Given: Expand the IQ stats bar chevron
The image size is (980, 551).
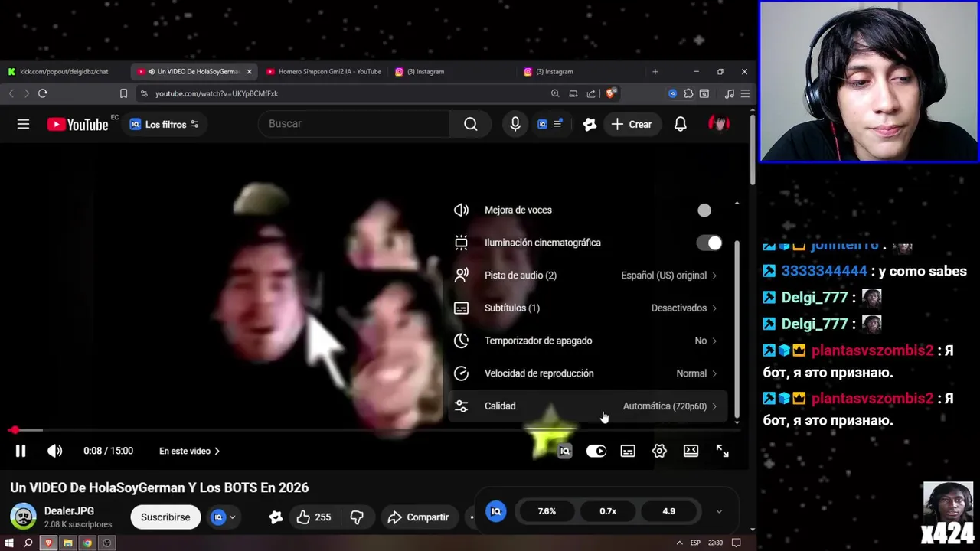Looking at the screenshot, I should tap(719, 511).
